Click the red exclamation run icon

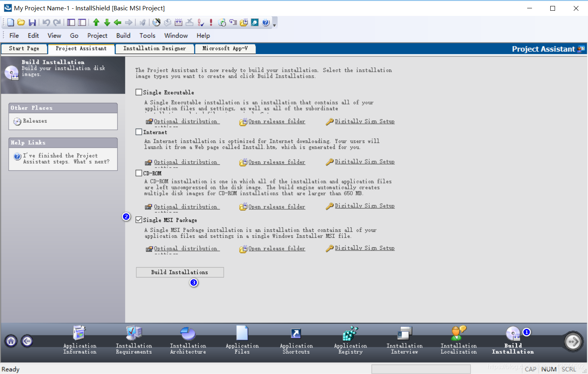click(211, 23)
